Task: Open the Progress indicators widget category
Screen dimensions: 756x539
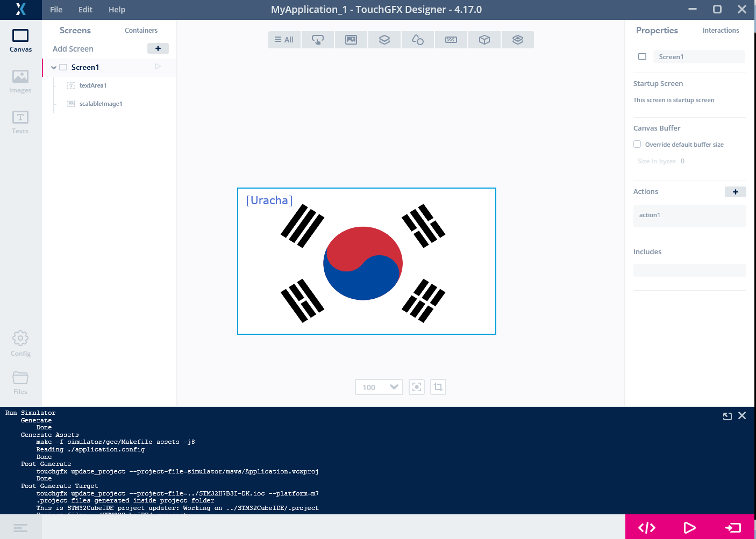Action: click(x=451, y=40)
